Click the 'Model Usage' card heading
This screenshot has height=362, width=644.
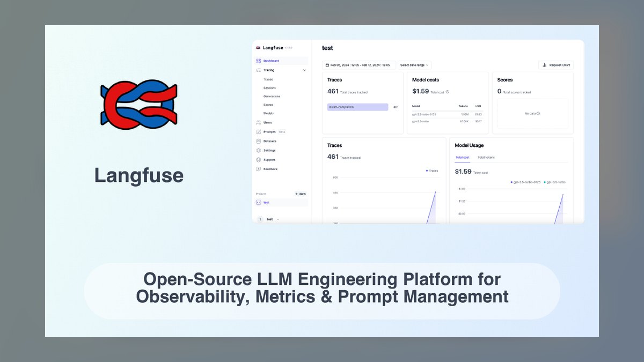click(x=469, y=145)
